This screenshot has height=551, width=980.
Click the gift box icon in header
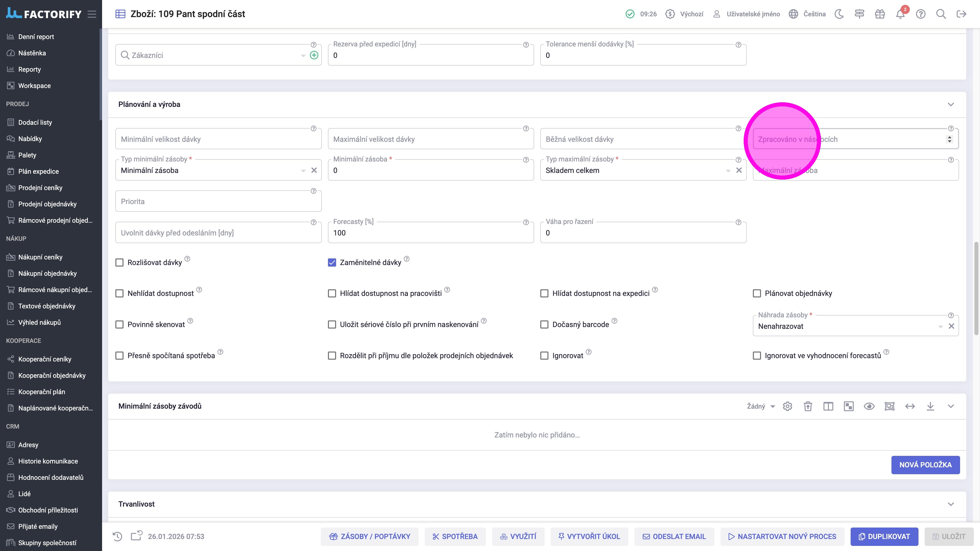point(879,14)
